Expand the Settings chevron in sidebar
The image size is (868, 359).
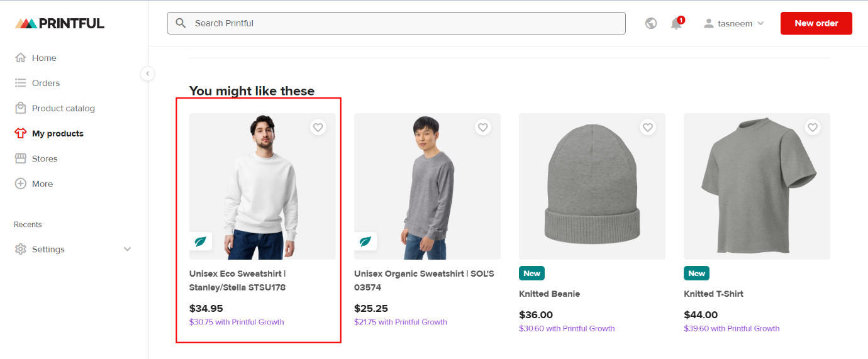click(128, 249)
